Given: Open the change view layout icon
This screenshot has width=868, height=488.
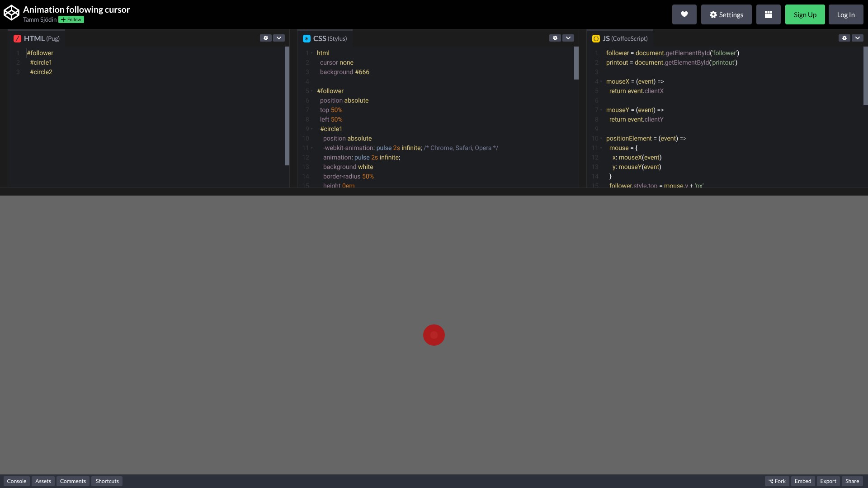Looking at the screenshot, I should [x=768, y=14].
